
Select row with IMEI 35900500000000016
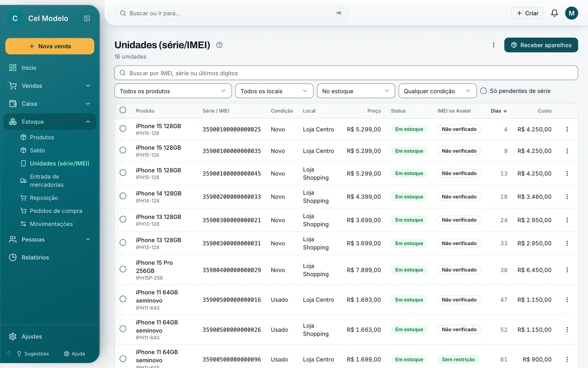click(x=123, y=299)
